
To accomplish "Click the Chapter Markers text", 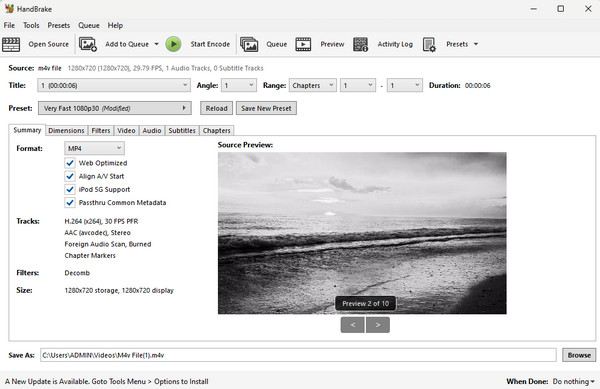I will [90, 256].
